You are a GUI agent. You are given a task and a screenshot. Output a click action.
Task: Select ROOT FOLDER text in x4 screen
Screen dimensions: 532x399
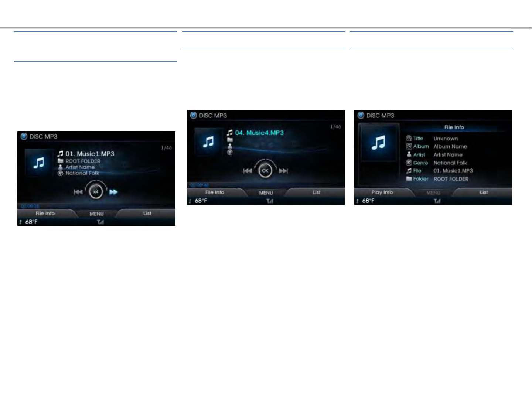coord(83,161)
